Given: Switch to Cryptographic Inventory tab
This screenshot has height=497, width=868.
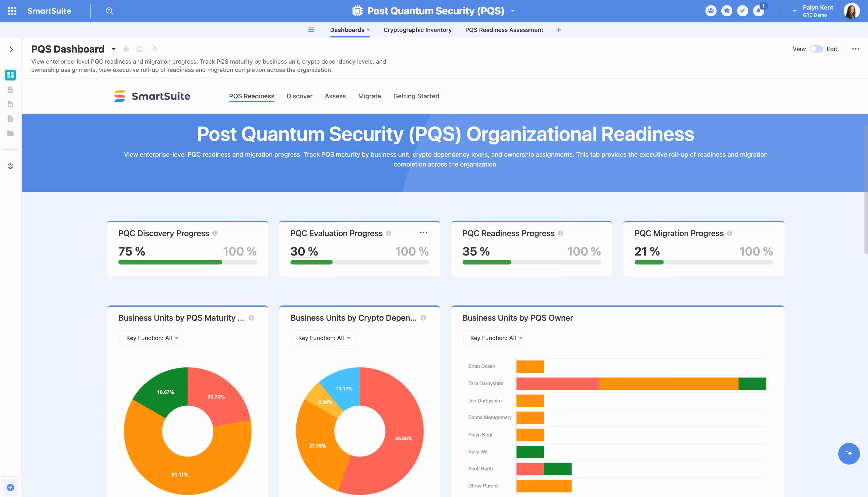Looking at the screenshot, I should pos(417,30).
